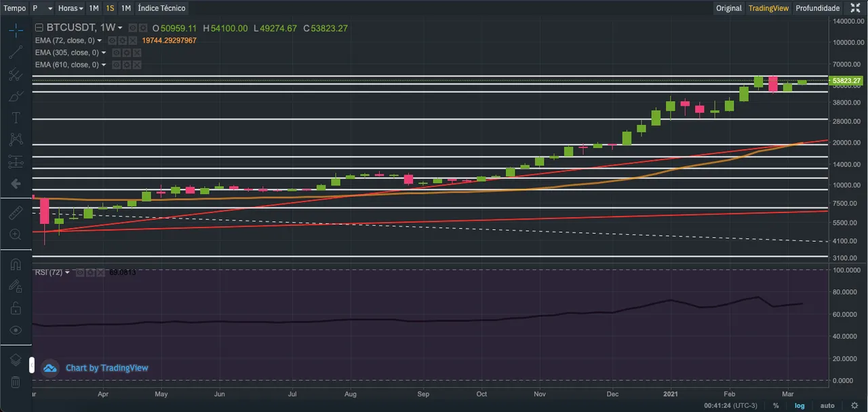Toggle auto scale mode

(827, 405)
